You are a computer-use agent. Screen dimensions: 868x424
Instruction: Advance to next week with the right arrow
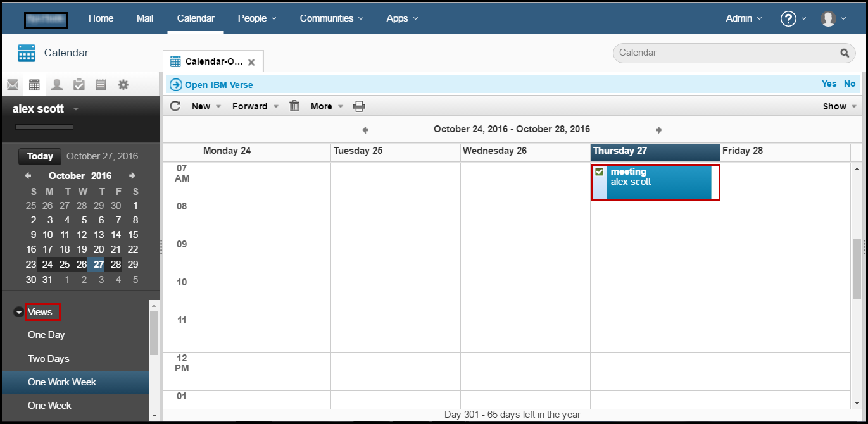pos(658,129)
